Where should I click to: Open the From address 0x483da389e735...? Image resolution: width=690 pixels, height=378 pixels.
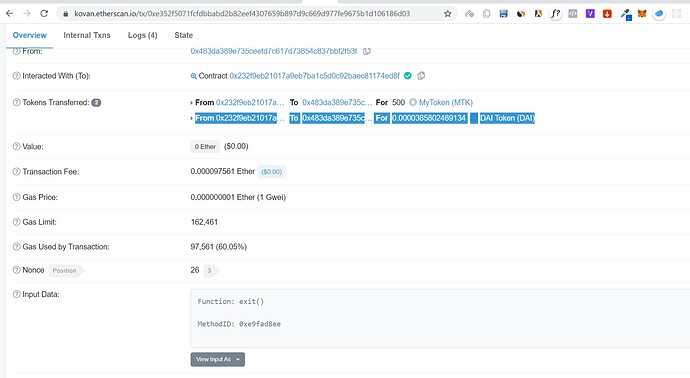coord(274,51)
